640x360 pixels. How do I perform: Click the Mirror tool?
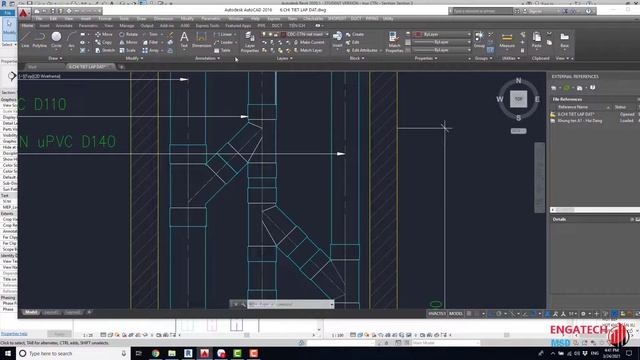128,42
